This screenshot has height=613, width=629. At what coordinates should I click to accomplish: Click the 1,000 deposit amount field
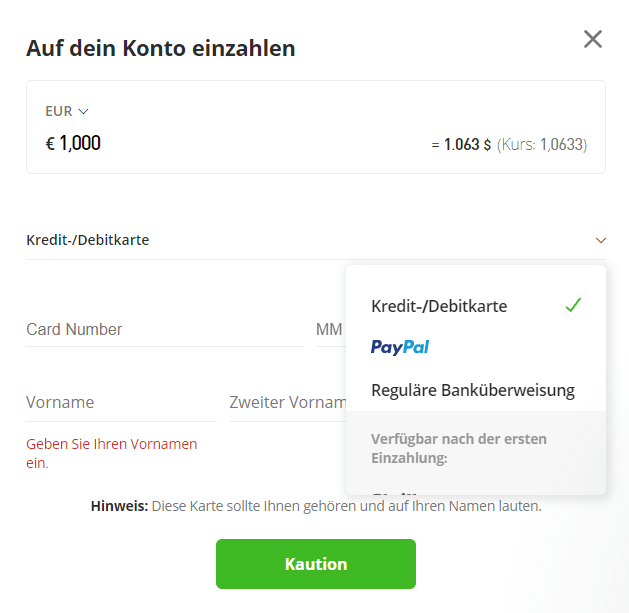point(80,143)
